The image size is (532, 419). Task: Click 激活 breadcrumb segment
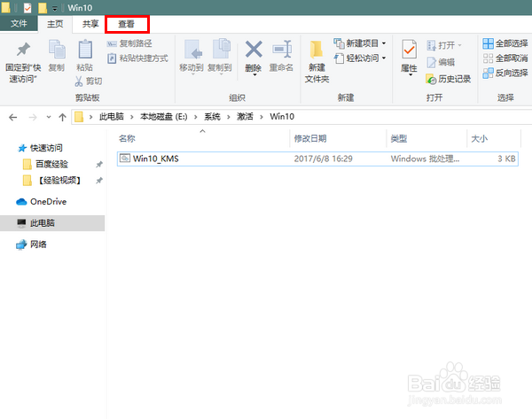(245, 117)
